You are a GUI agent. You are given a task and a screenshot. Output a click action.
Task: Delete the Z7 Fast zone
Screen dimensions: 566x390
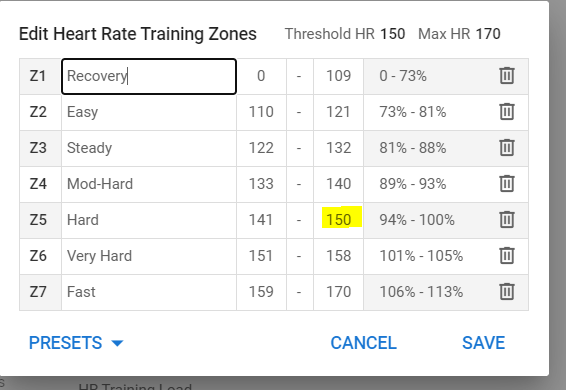[507, 292]
